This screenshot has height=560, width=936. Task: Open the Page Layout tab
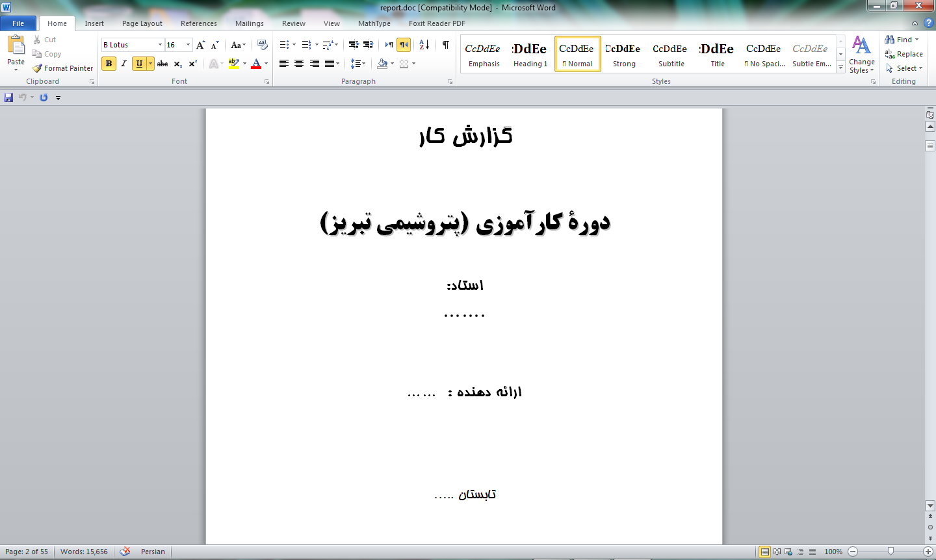[x=142, y=23]
